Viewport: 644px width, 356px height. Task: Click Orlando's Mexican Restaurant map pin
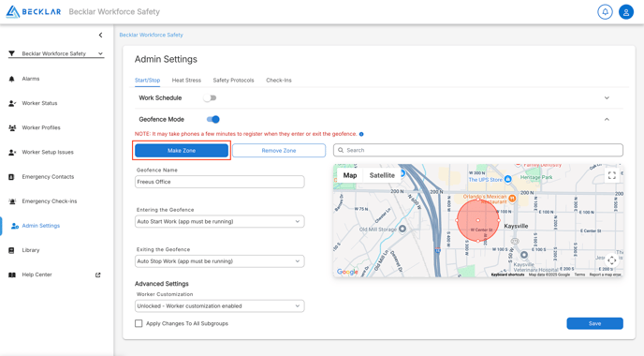coord(512,199)
